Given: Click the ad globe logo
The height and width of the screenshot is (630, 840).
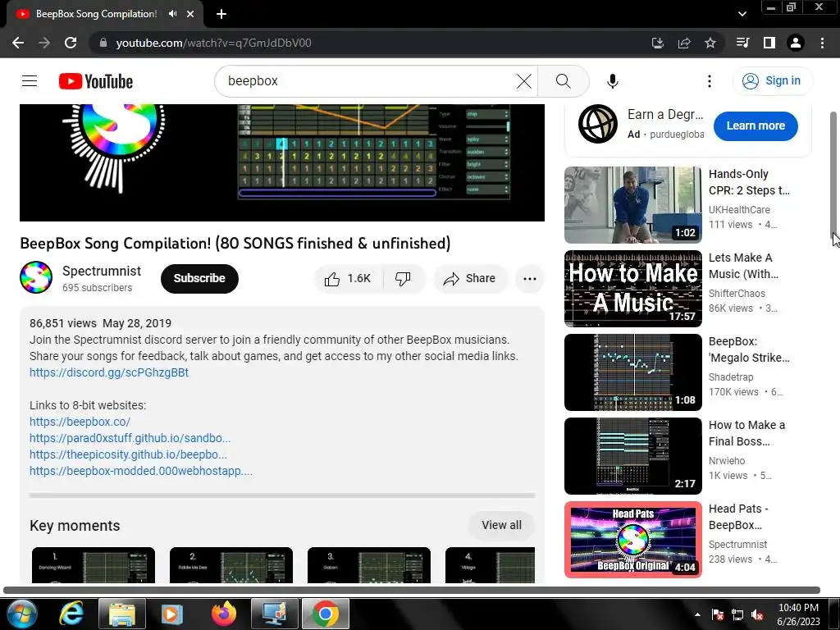Looking at the screenshot, I should (x=598, y=124).
